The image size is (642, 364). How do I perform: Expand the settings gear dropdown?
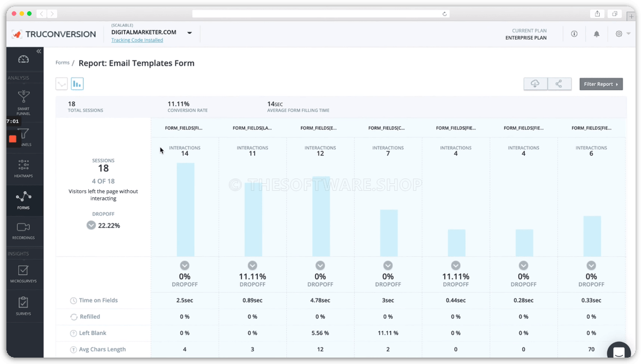coord(622,34)
